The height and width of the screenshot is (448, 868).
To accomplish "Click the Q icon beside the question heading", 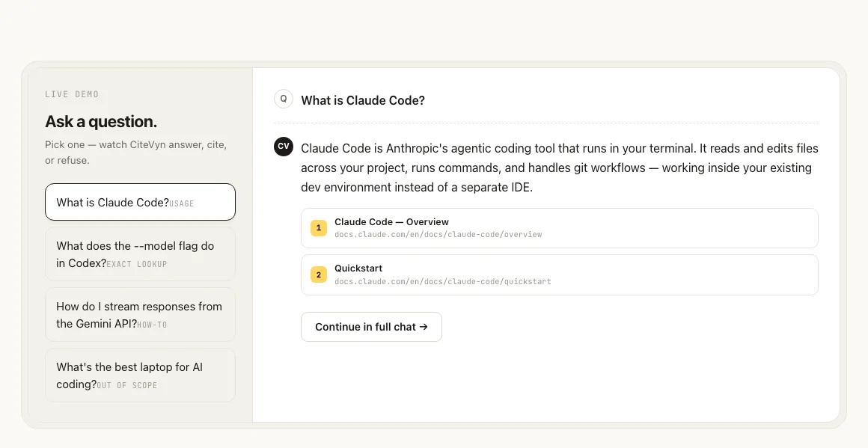I will (284, 99).
